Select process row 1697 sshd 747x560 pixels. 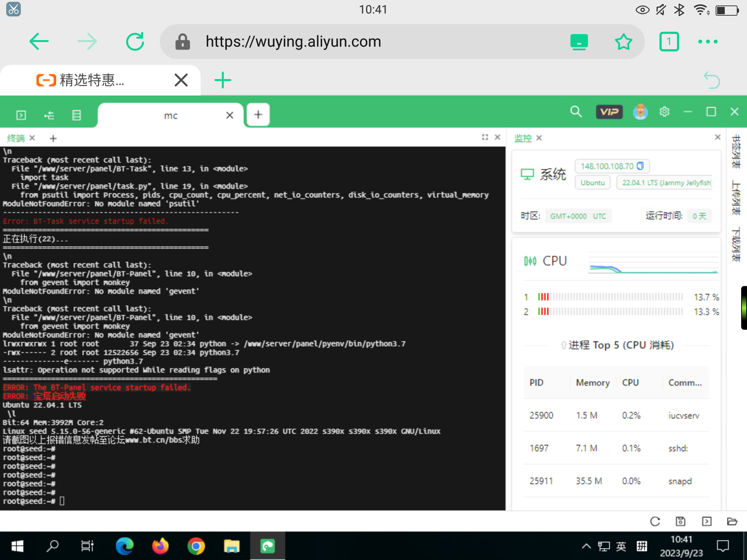(616, 448)
